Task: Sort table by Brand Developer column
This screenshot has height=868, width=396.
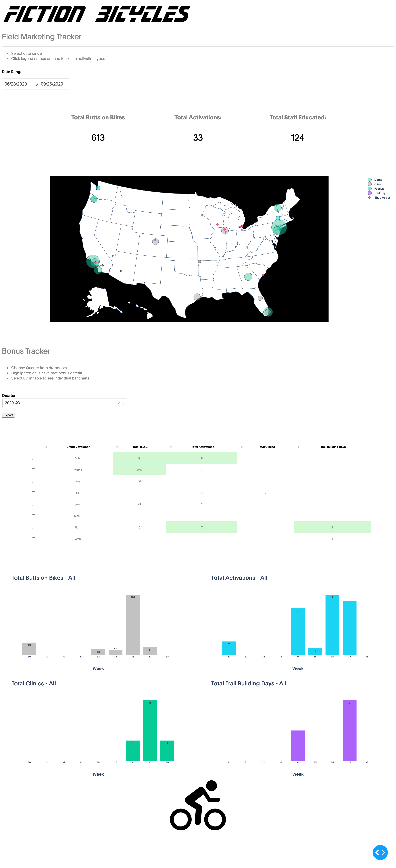Action: [46, 447]
